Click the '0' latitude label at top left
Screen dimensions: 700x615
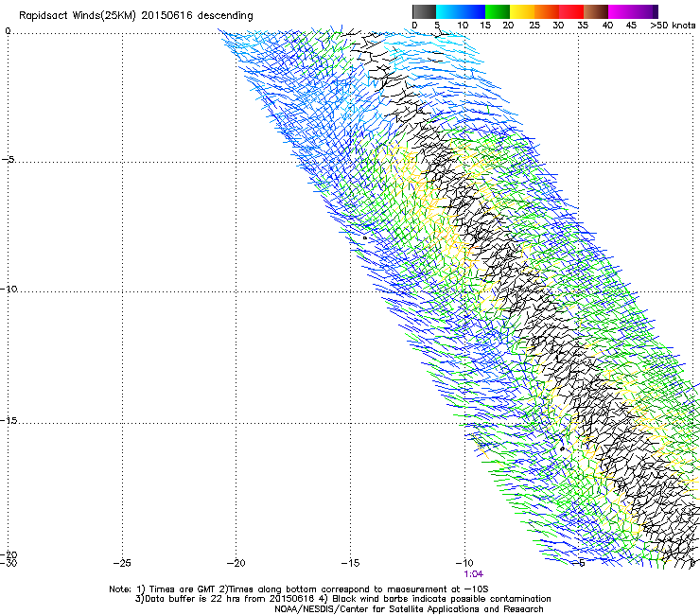(8, 31)
